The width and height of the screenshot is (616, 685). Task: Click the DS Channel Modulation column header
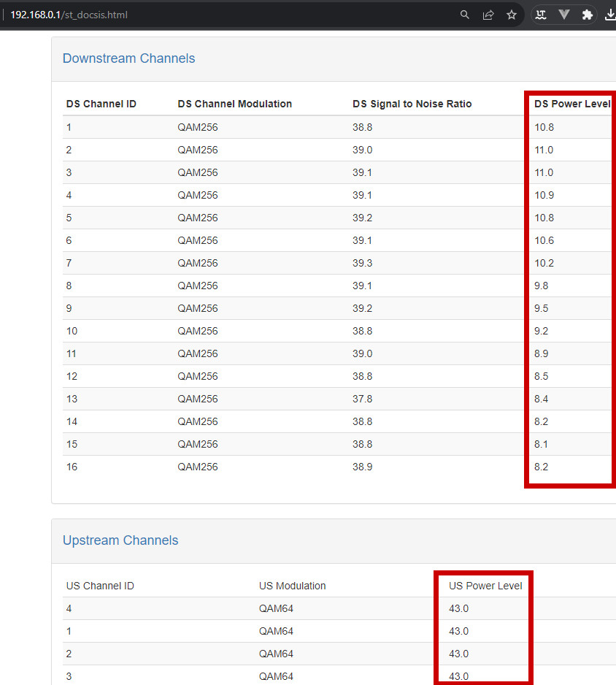tap(234, 104)
